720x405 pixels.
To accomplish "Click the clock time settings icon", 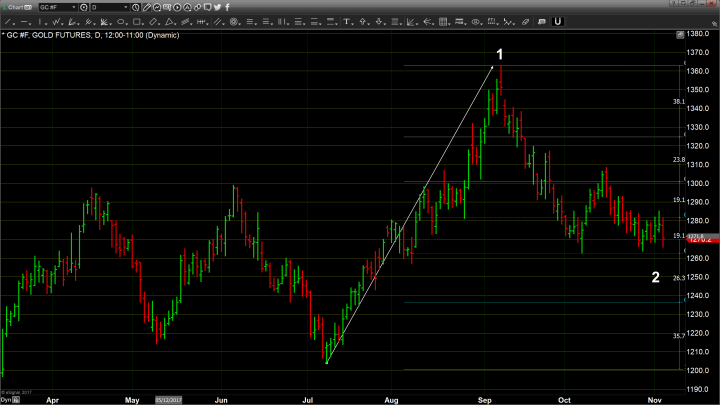I will tap(135, 7).
